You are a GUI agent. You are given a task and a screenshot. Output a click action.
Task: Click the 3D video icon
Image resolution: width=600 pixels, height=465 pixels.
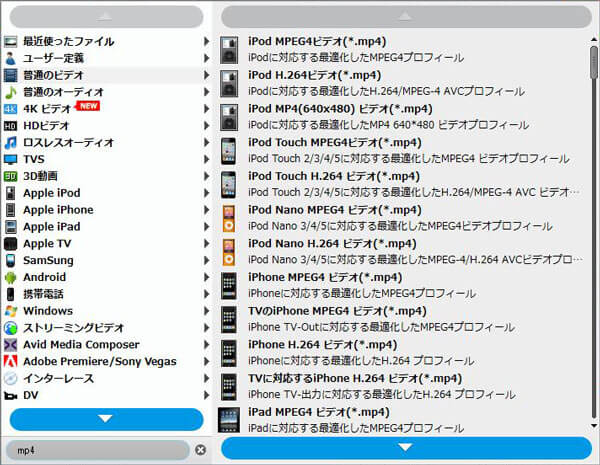pos(11,176)
